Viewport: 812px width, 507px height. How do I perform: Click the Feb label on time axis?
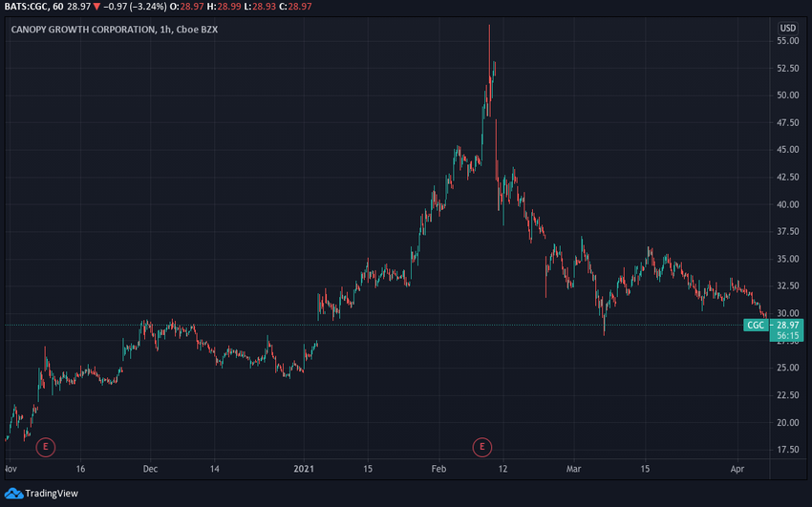pyautogui.click(x=438, y=469)
